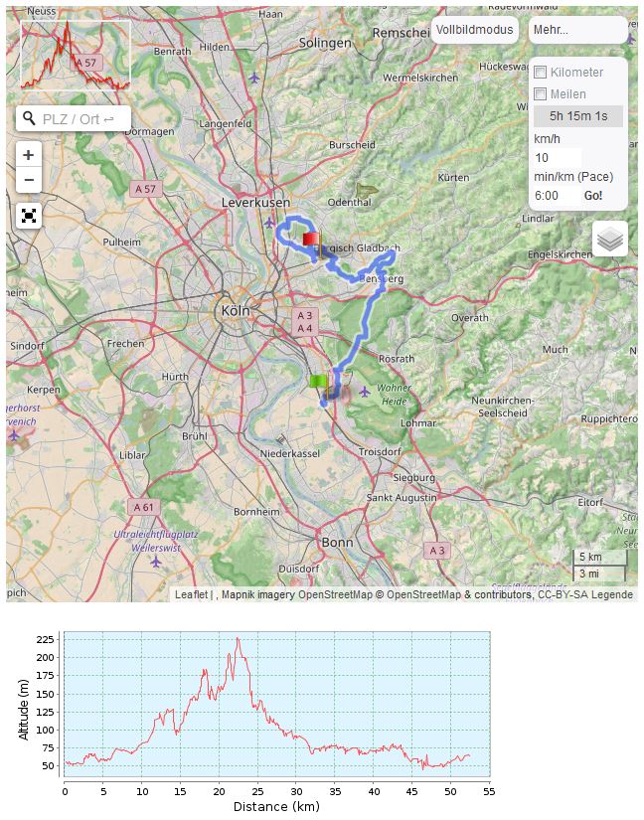This screenshot has width=644, height=820.
Task: Focus the PLZ / Ort search field
Action: point(81,119)
